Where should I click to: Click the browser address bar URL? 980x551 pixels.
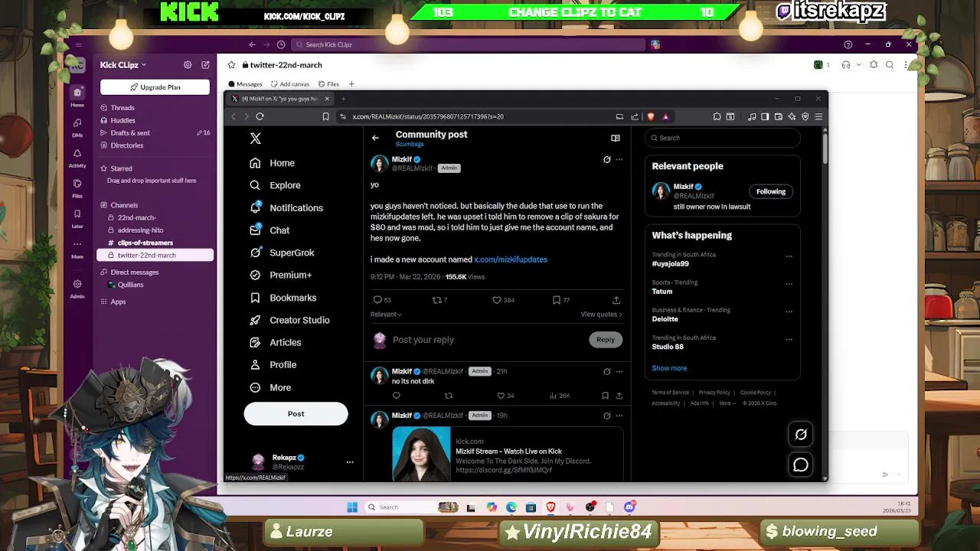tap(428, 116)
